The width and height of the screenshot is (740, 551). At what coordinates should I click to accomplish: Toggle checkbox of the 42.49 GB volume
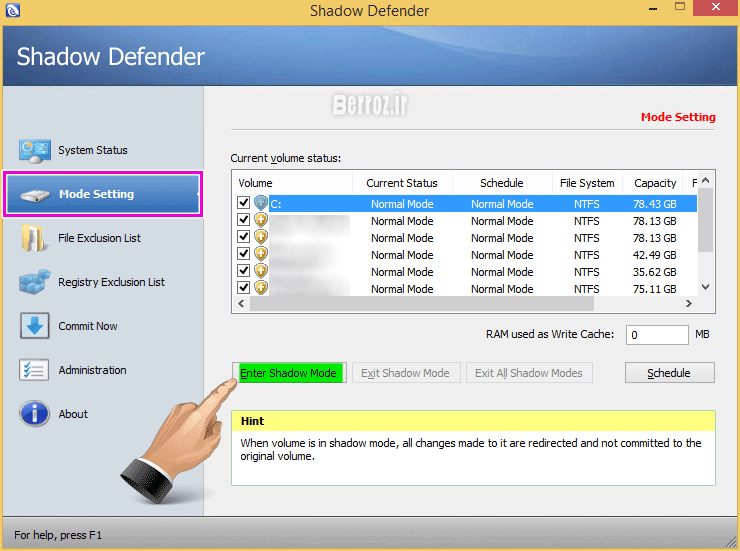tap(244, 254)
